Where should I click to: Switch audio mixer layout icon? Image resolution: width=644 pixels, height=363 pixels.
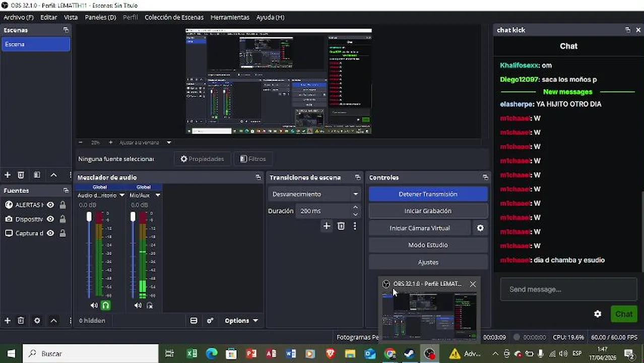194,321
